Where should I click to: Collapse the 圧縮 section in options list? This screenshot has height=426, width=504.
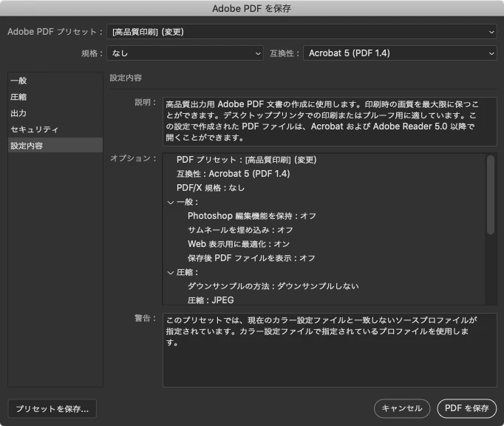(x=171, y=273)
